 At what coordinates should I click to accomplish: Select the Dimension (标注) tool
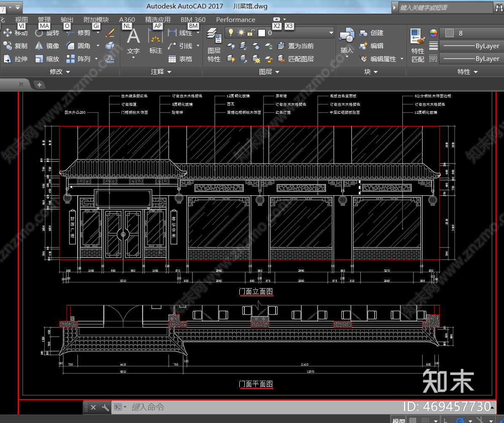pyautogui.click(x=156, y=42)
